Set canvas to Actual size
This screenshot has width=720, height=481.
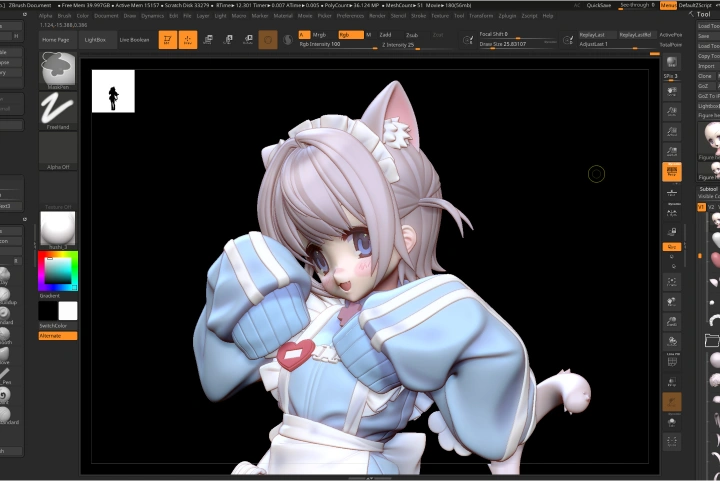pos(672,132)
